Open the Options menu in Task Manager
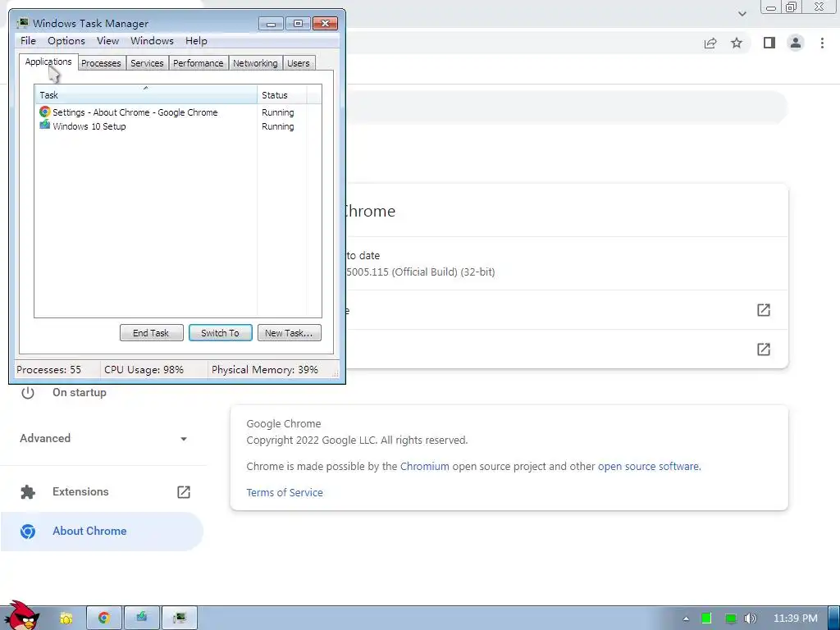 pyautogui.click(x=66, y=41)
